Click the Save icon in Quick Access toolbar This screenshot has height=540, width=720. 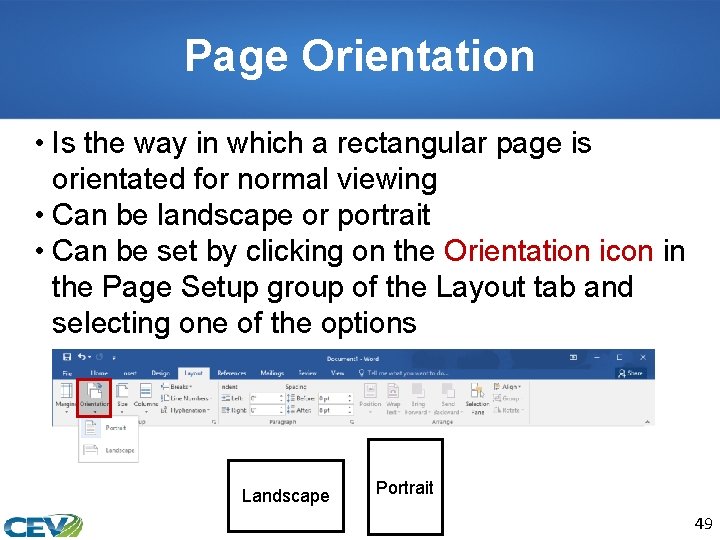(67, 357)
